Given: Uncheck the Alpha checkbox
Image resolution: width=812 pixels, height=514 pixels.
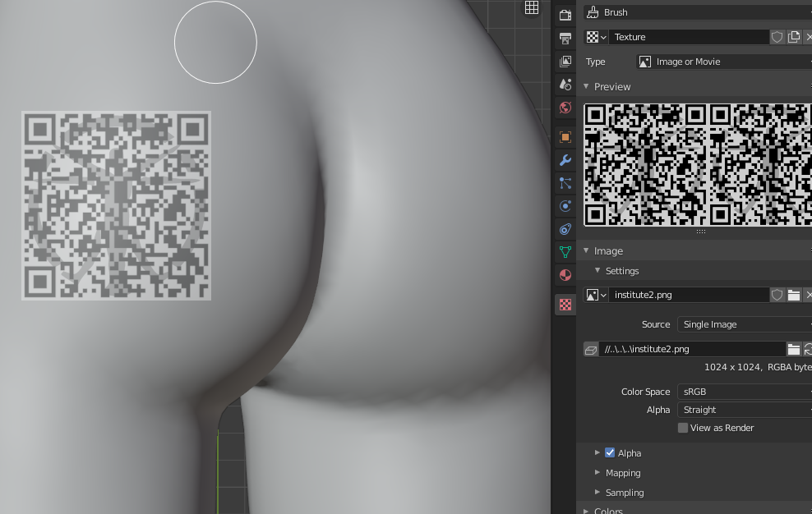Looking at the screenshot, I should coord(610,453).
